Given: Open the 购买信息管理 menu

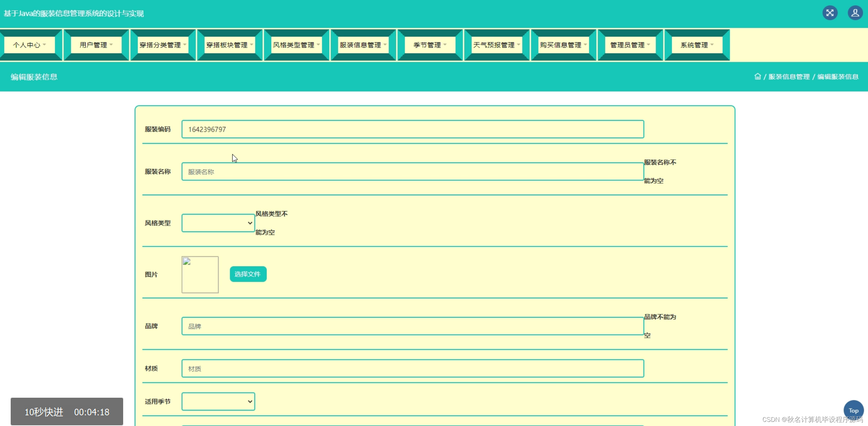Looking at the screenshot, I should [563, 45].
